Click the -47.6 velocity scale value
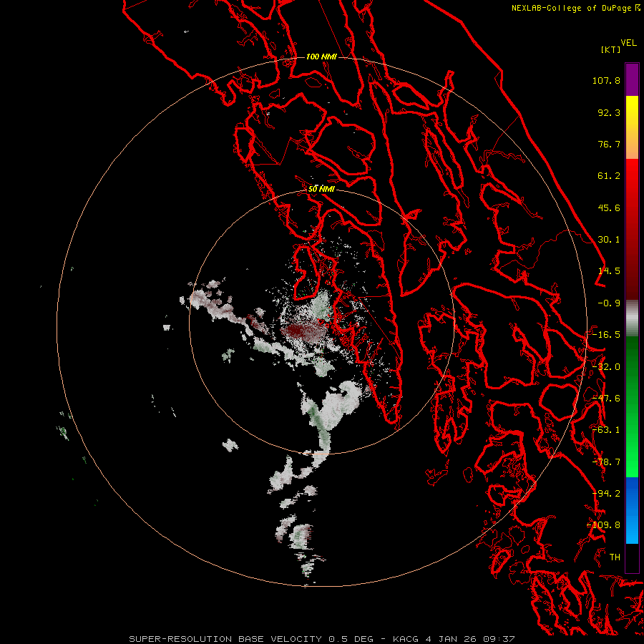This screenshot has width=644, height=644. point(606,399)
